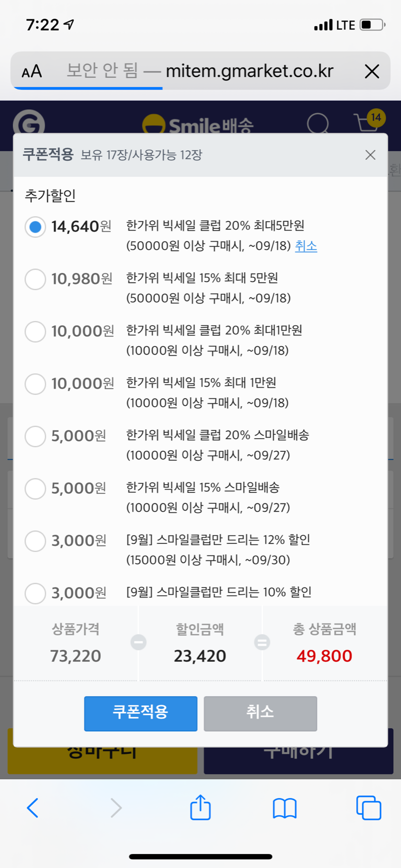Screen dimensions: 401x868
Task: Tap the search magnifier icon
Action: coord(318,123)
